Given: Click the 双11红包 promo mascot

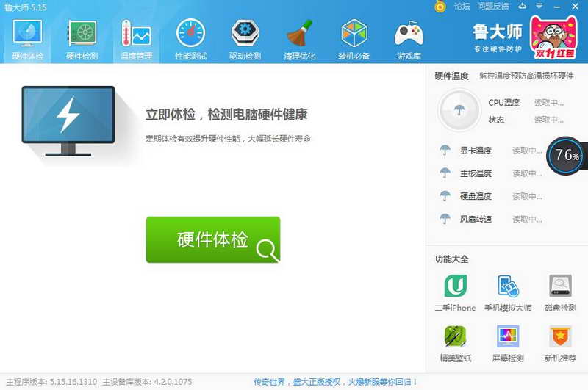Looking at the screenshot, I should pyautogui.click(x=553, y=37).
